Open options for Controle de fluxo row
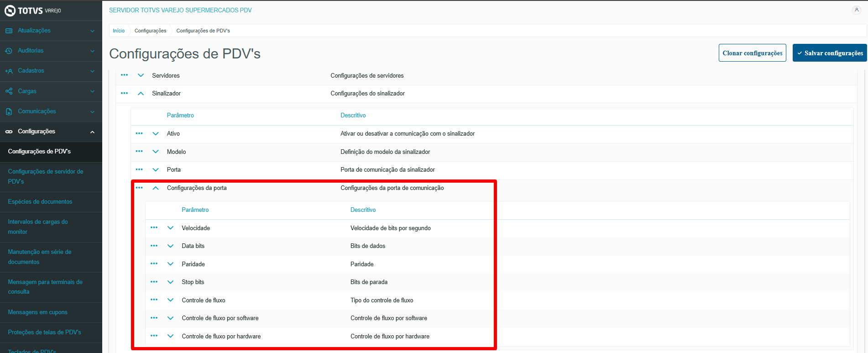Image resolution: width=868 pixels, height=353 pixels. point(154,300)
